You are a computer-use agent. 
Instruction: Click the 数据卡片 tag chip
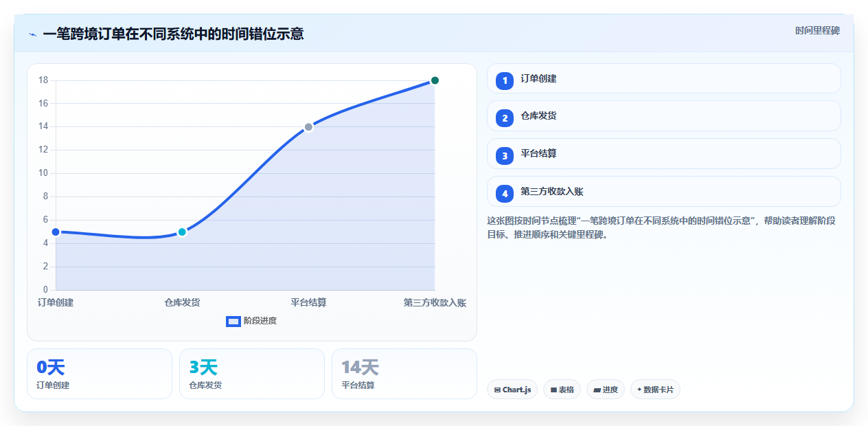655,390
